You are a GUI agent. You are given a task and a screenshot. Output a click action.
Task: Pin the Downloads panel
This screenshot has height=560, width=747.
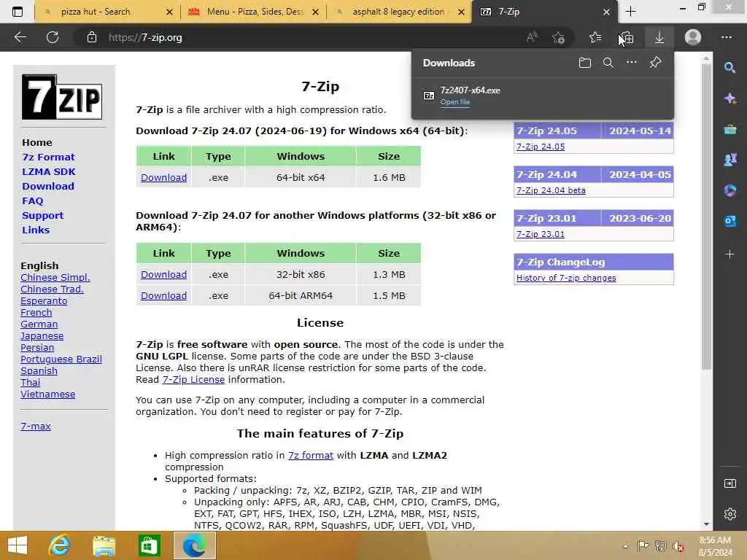656,63
